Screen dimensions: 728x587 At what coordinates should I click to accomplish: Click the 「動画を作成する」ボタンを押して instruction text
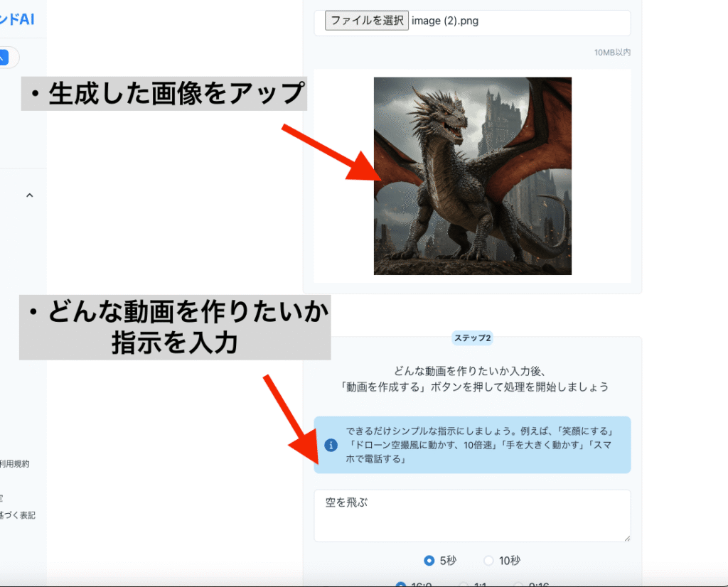[474, 387]
